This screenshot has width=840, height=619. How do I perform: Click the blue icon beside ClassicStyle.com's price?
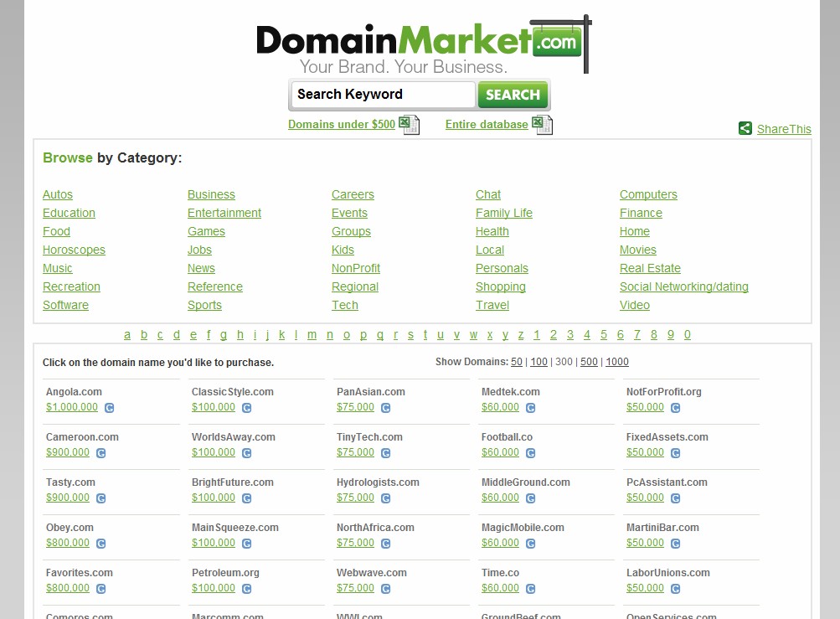(246, 408)
